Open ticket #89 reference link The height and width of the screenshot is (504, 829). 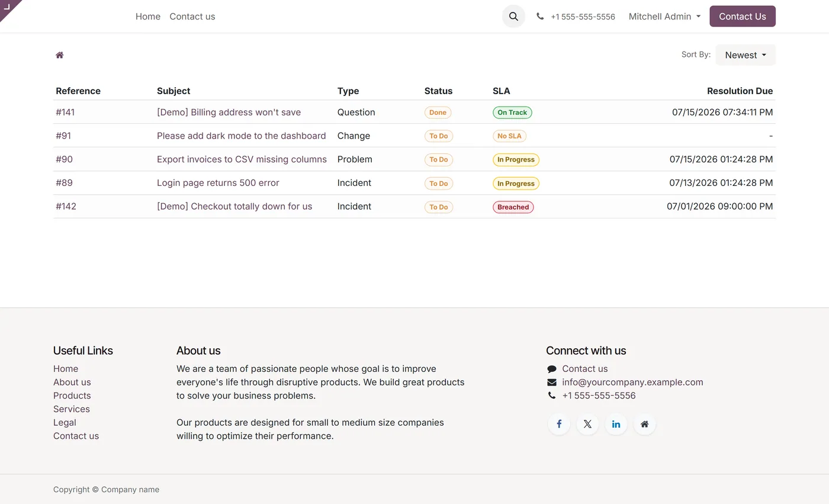[64, 183]
